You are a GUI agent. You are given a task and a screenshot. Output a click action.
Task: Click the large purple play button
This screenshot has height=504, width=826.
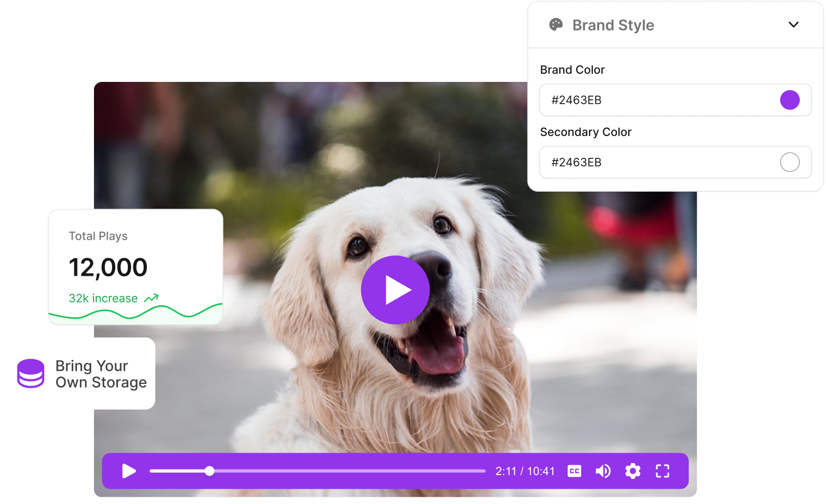click(x=395, y=290)
